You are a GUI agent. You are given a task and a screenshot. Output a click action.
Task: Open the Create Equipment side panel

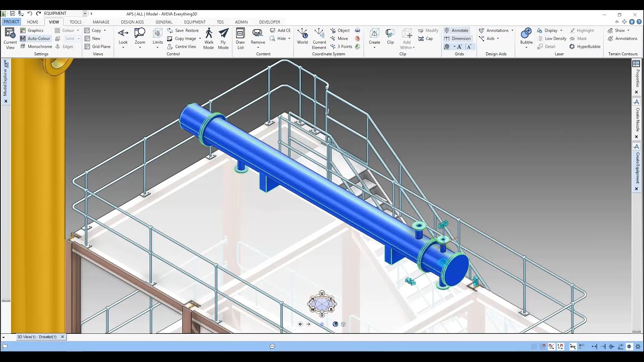tap(637, 167)
